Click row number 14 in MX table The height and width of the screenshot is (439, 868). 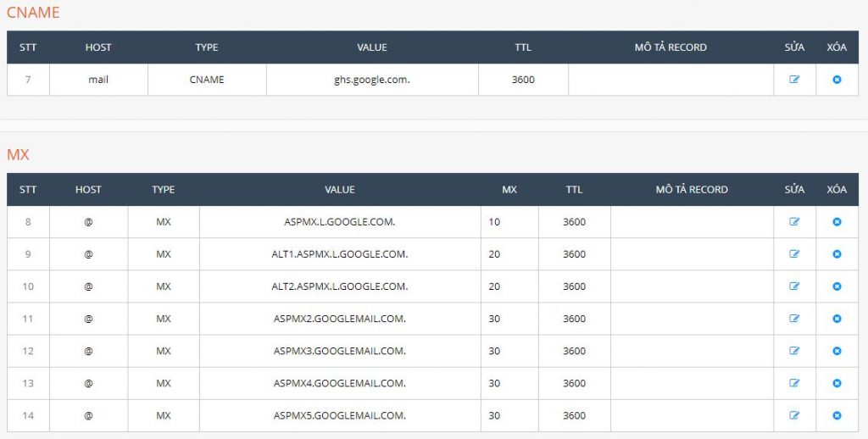click(x=28, y=415)
